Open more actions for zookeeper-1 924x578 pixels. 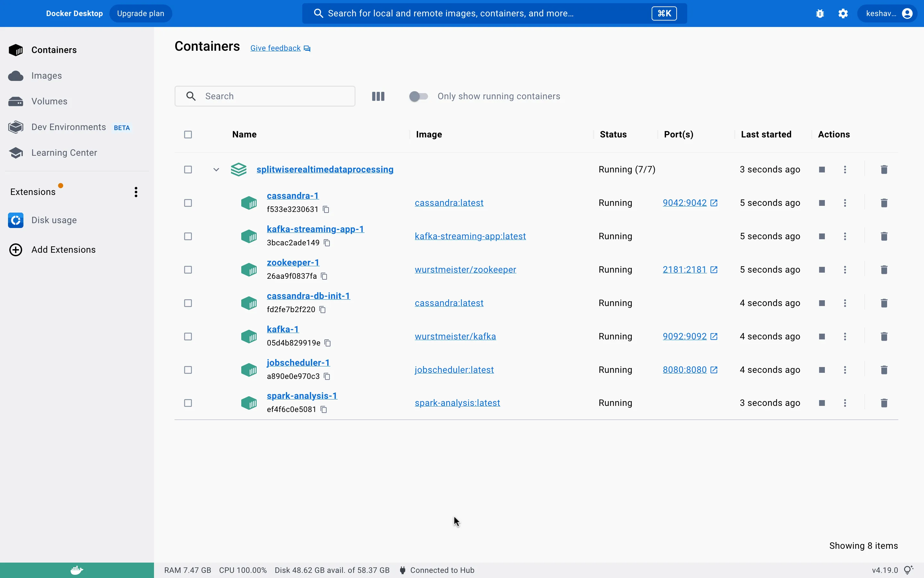pyautogui.click(x=845, y=270)
